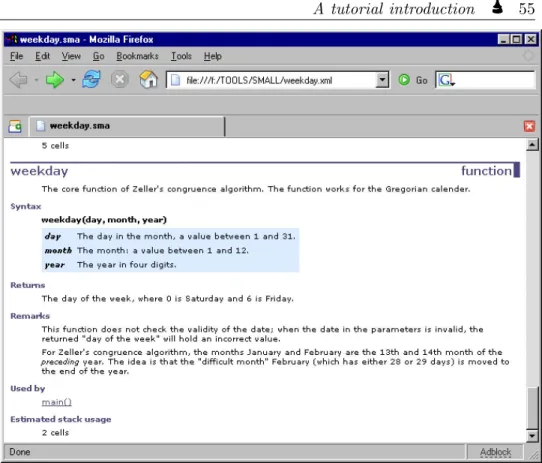Click the 'Returns' section heading

click(28, 285)
